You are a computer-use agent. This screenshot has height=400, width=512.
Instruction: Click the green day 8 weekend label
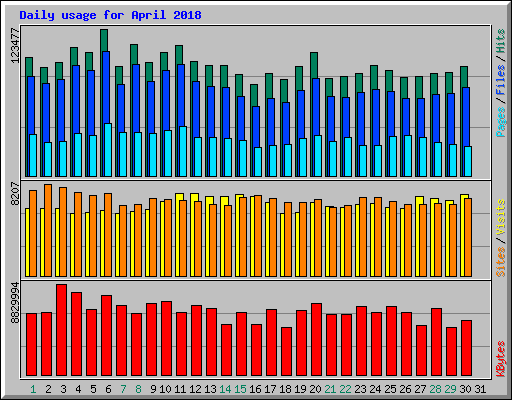(x=138, y=389)
